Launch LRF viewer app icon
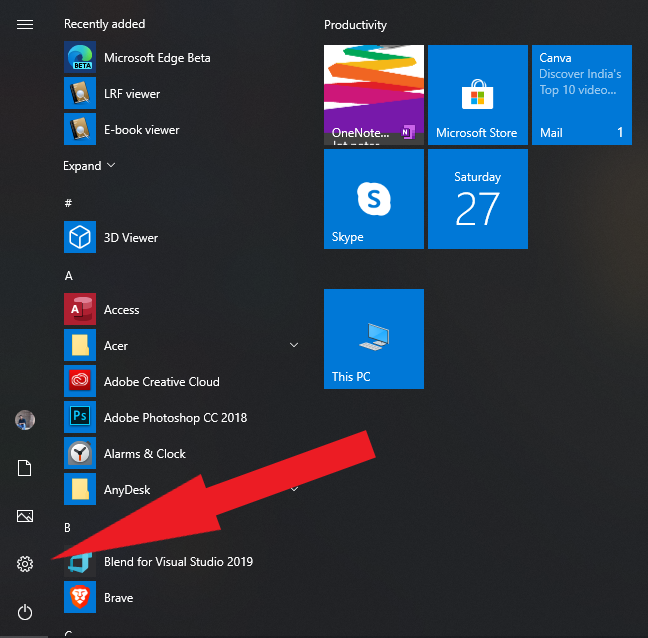The width and height of the screenshot is (648, 638). [x=80, y=93]
